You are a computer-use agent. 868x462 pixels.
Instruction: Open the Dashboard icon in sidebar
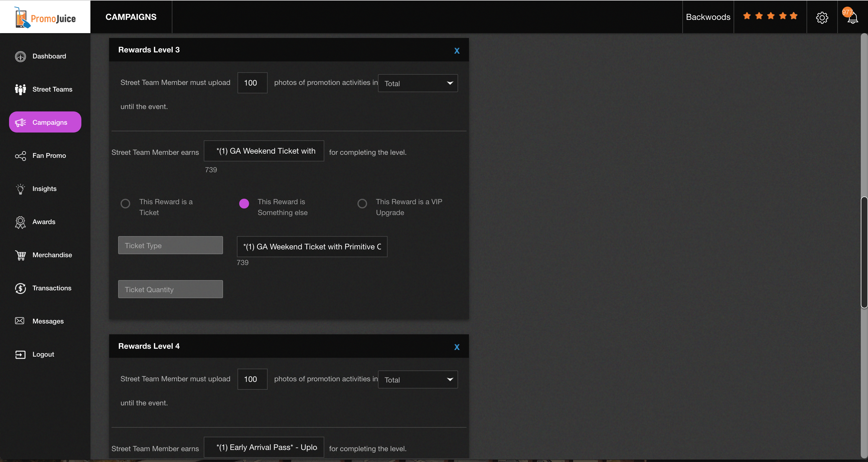(20, 56)
